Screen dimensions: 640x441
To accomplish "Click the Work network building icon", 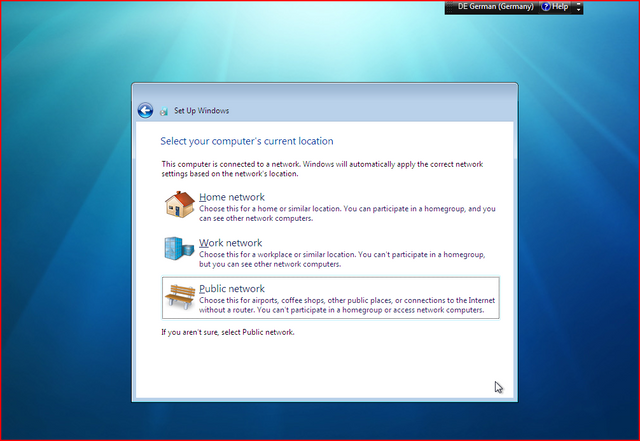I will point(179,248).
